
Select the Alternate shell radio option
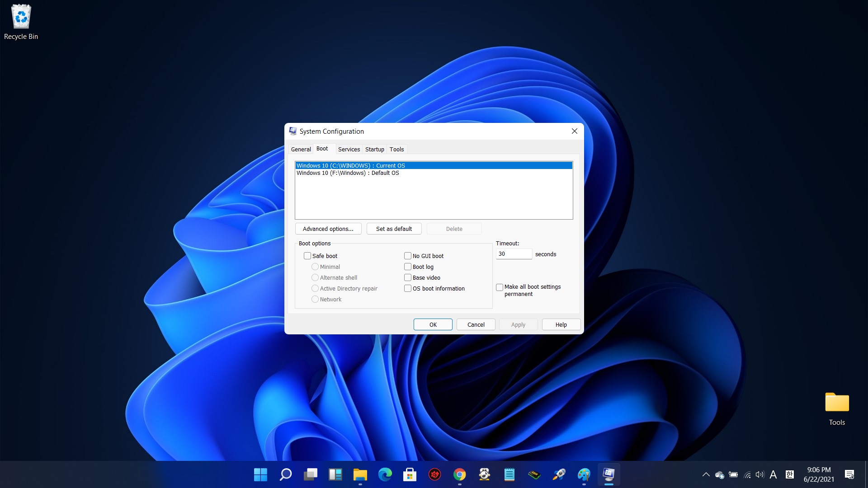pos(315,277)
